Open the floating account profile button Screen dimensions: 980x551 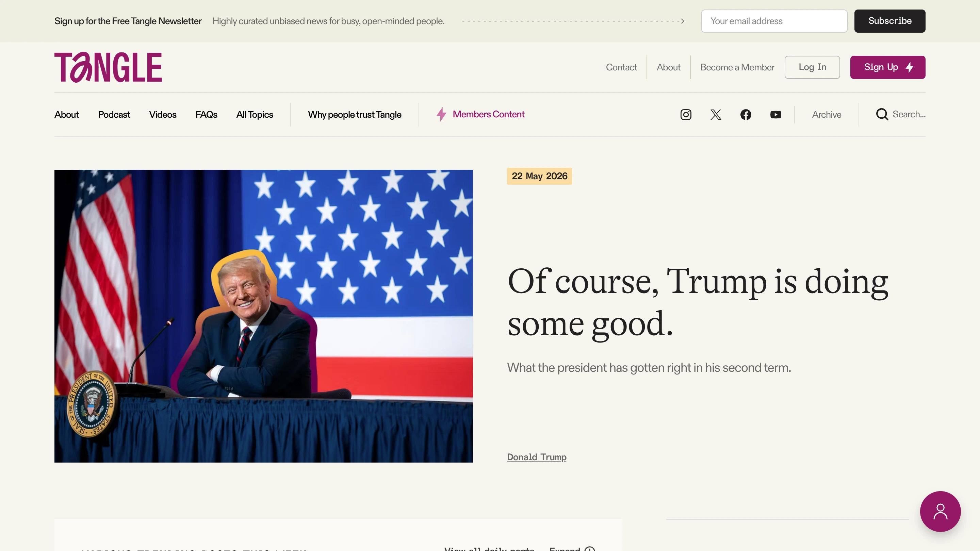[x=940, y=512]
